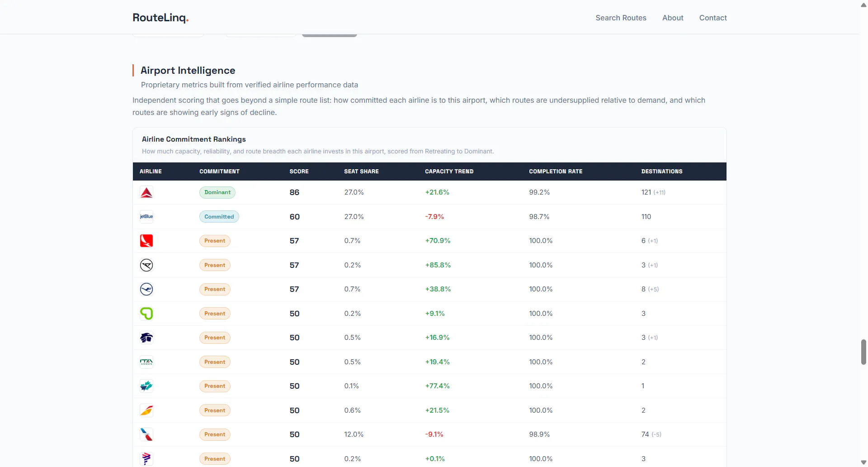Click the 98.9% completion rate value
This screenshot has width=868, height=467.
click(539, 434)
